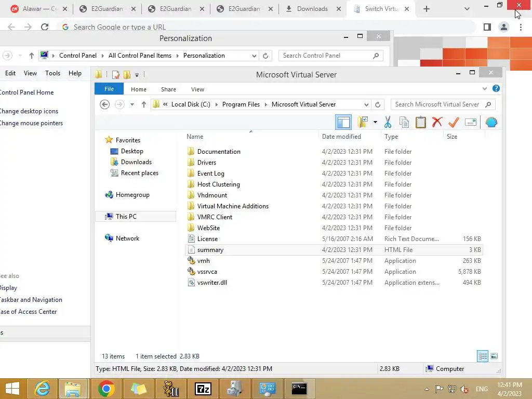Click the blue shell toolbar icon
This screenshot has width=532, height=399.
[491, 122]
